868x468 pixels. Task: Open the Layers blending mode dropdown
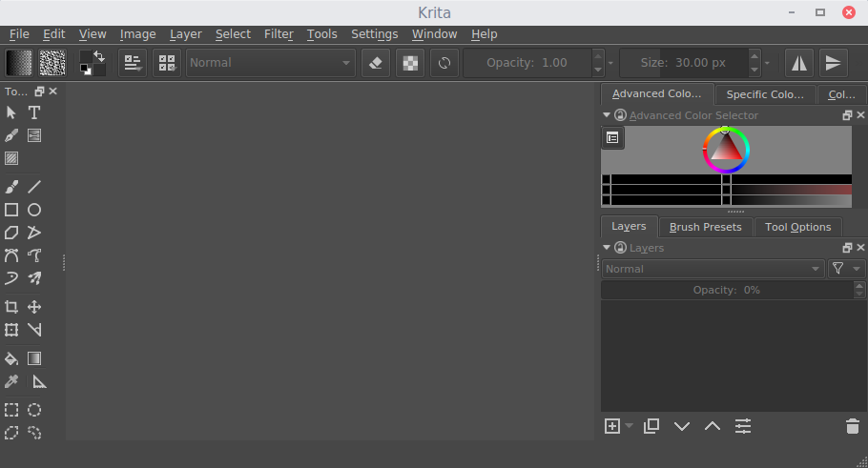point(713,269)
